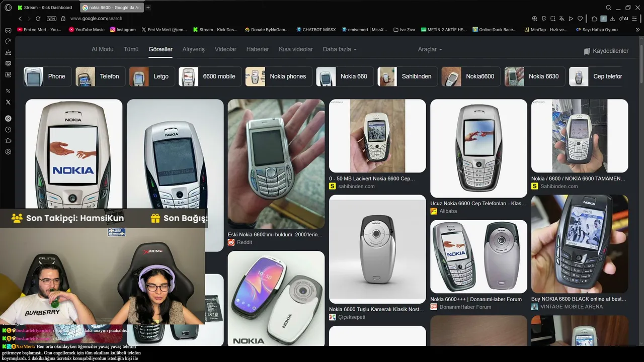View site security lock information
The width and height of the screenshot is (644, 362).
pos(63,19)
